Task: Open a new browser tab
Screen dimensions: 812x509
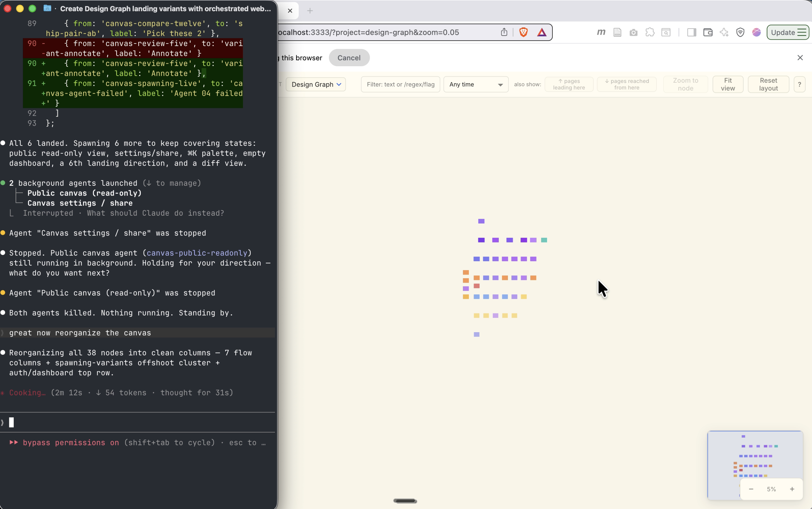Action: (310, 10)
